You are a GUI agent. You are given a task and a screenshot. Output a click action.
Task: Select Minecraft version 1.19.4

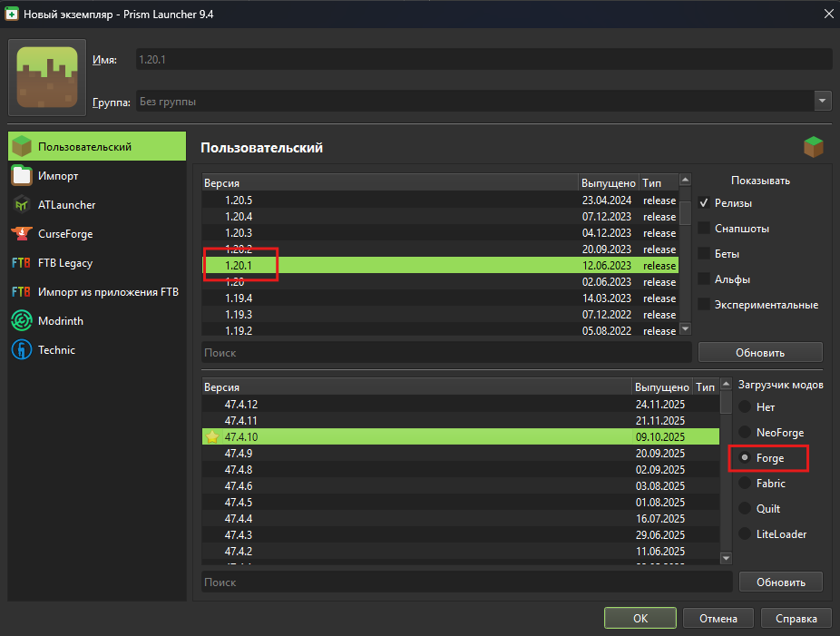point(440,298)
